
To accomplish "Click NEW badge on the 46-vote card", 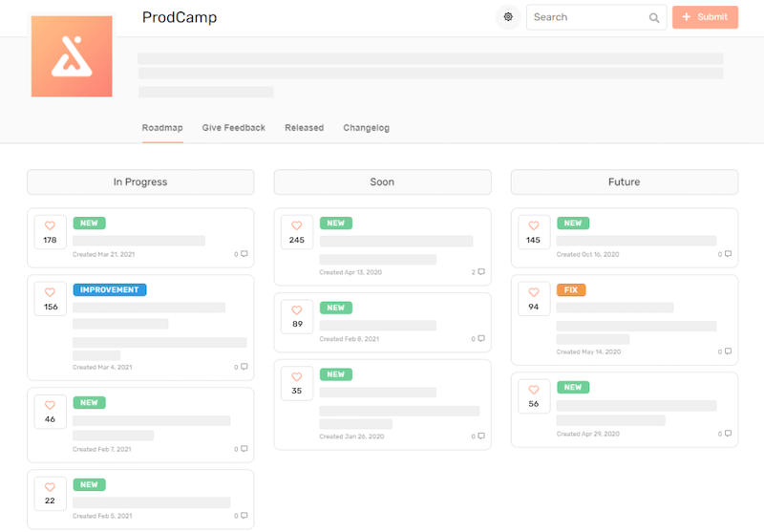I will pos(89,402).
